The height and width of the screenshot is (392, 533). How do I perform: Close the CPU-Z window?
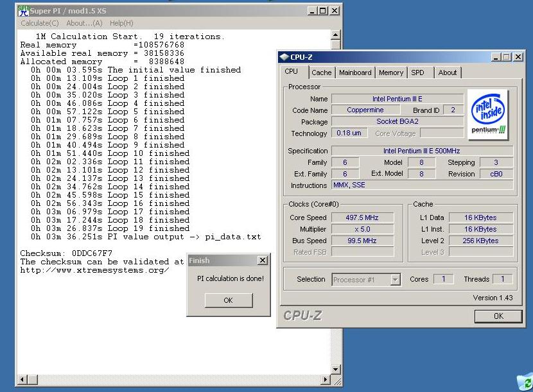point(518,57)
